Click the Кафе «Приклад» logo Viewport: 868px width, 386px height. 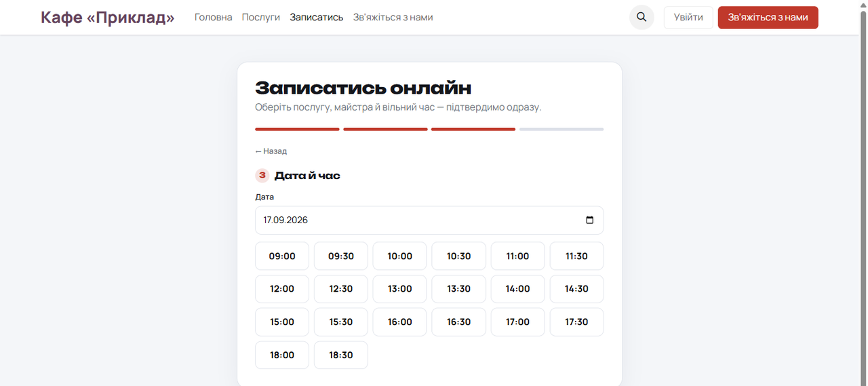(107, 17)
